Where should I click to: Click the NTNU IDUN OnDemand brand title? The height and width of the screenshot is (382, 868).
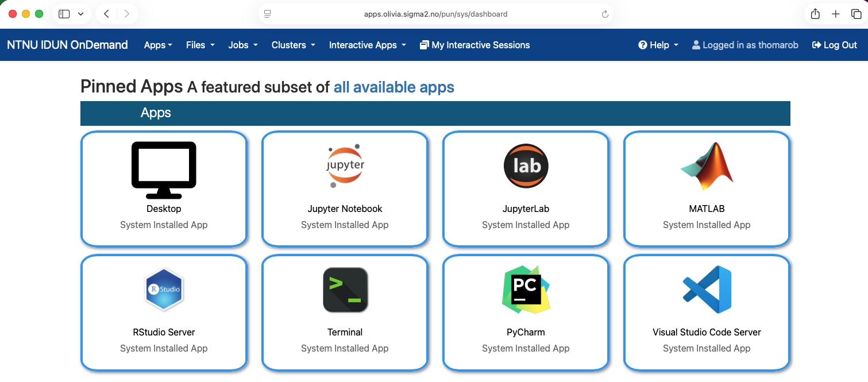pos(67,45)
